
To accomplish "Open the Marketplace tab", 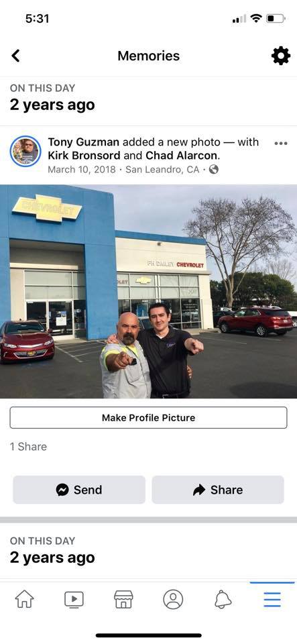I will pos(123,599).
